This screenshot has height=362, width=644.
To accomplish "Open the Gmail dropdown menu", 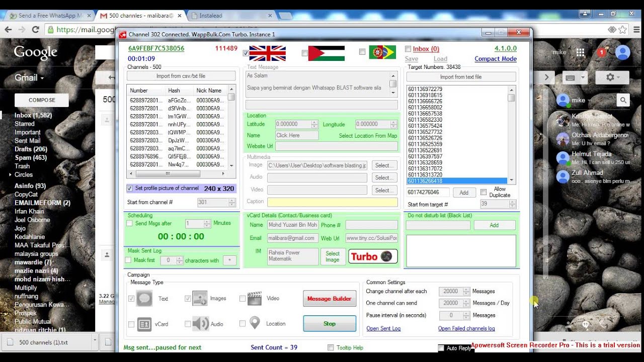I will (x=29, y=78).
